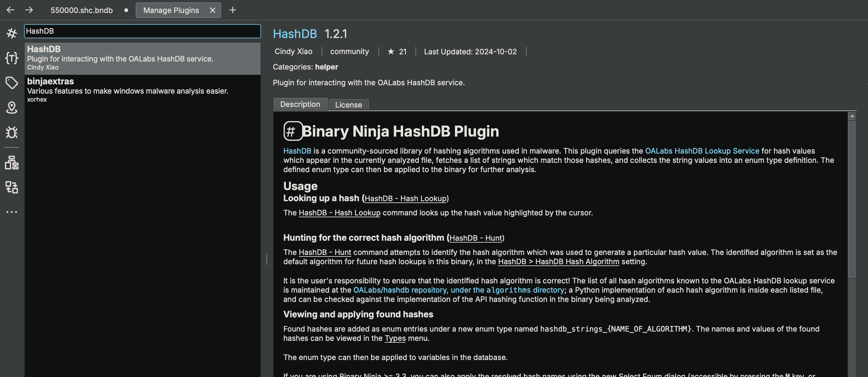Switch to 550000.shc.bndb tab
868x377 pixels.
[81, 10]
